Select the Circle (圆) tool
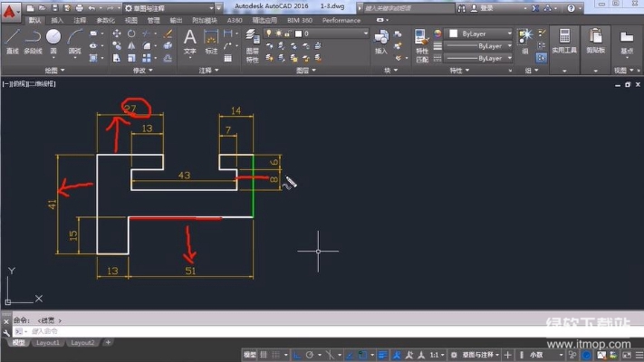 pos(53,41)
